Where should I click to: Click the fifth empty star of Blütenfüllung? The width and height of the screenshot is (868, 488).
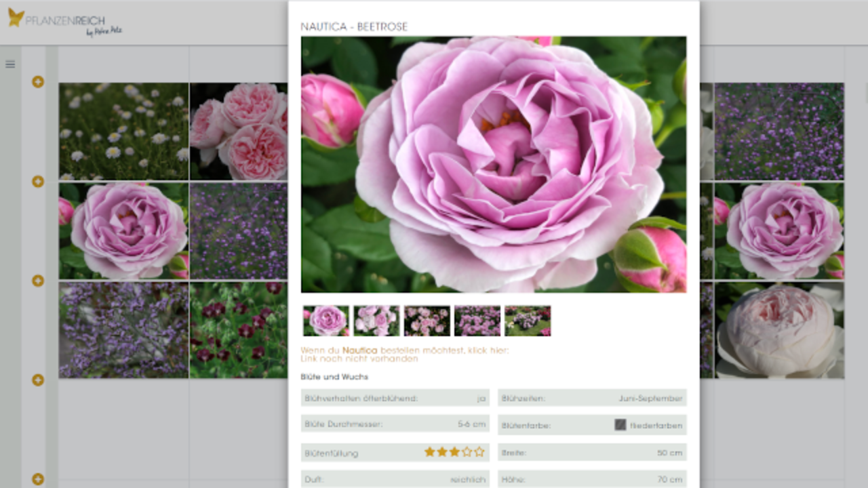[479, 451]
